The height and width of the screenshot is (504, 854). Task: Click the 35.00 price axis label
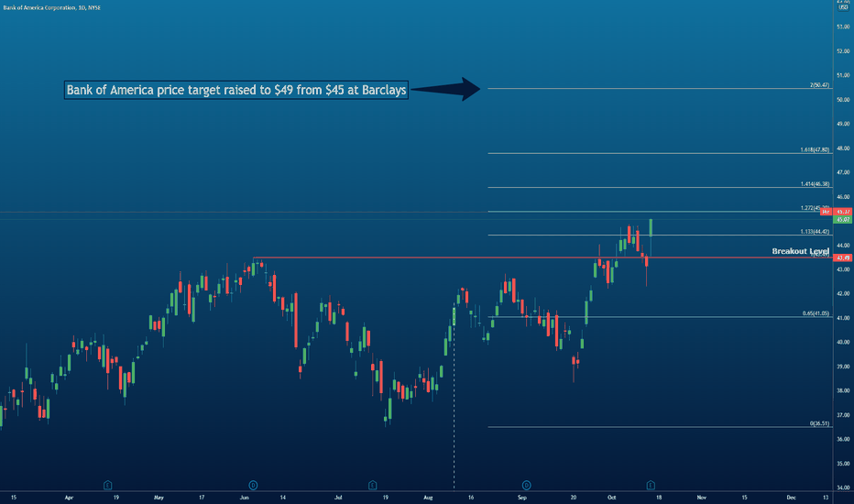(843, 464)
